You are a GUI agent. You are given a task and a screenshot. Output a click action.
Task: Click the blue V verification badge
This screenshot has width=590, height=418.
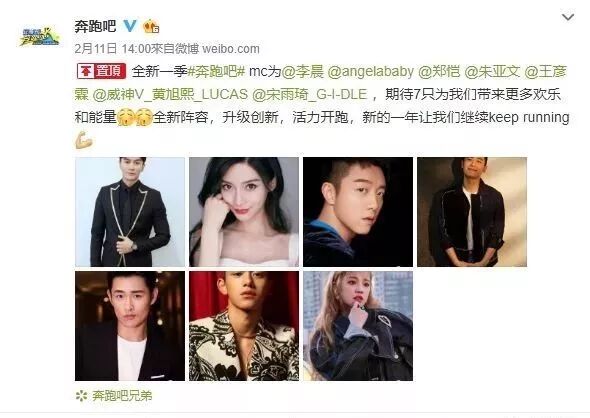point(130,26)
